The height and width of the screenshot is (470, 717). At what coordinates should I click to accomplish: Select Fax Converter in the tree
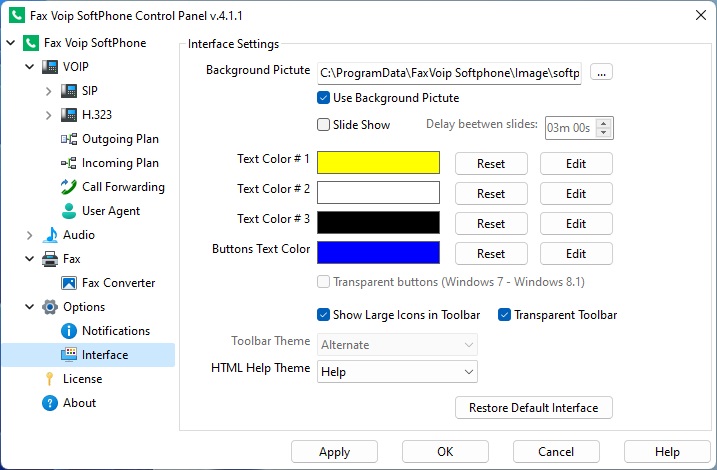[x=118, y=283]
